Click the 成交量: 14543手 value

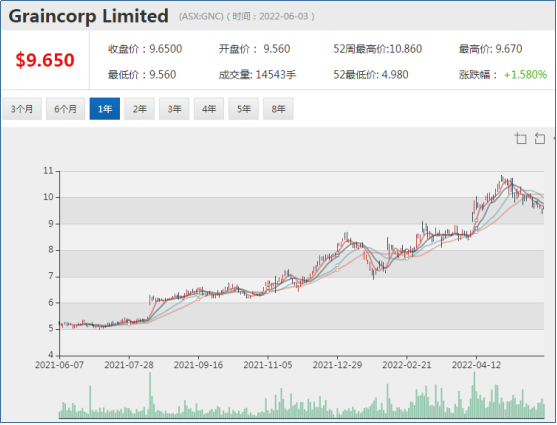coord(258,75)
